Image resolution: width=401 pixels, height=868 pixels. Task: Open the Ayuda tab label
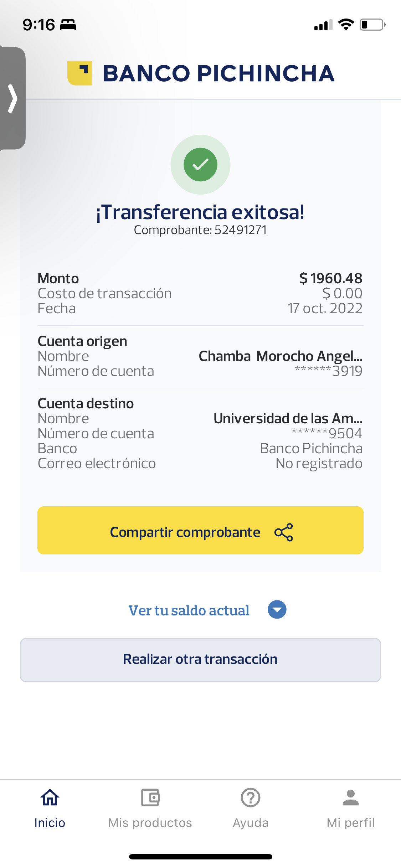pyautogui.click(x=251, y=823)
